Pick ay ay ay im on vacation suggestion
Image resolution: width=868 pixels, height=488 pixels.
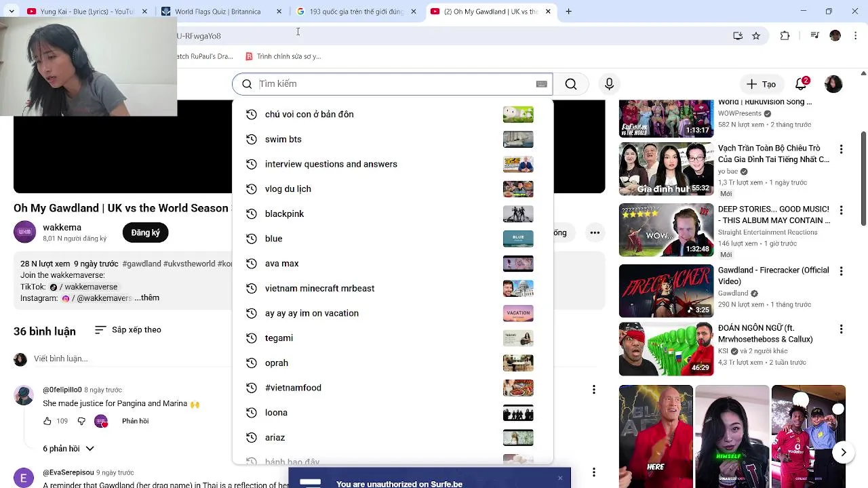pyautogui.click(x=392, y=313)
